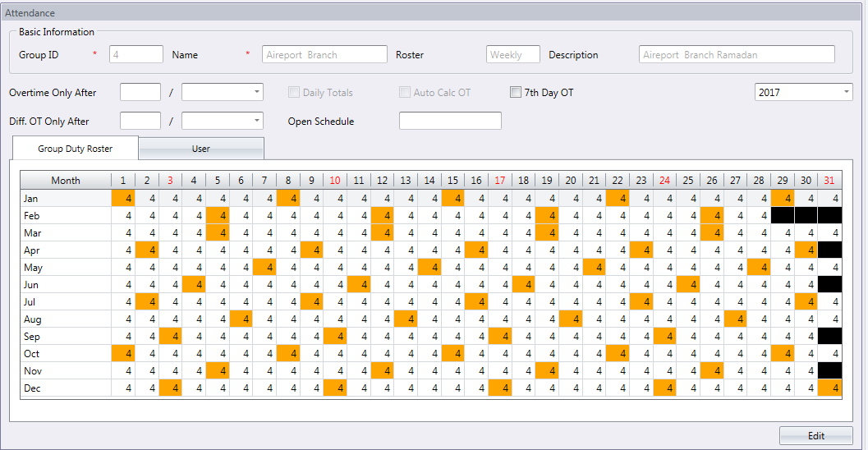The width and height of the screenshot is (868, 450).
Task: Select the Feb row label
Action: pyautogui.click(x=66, y=215)
